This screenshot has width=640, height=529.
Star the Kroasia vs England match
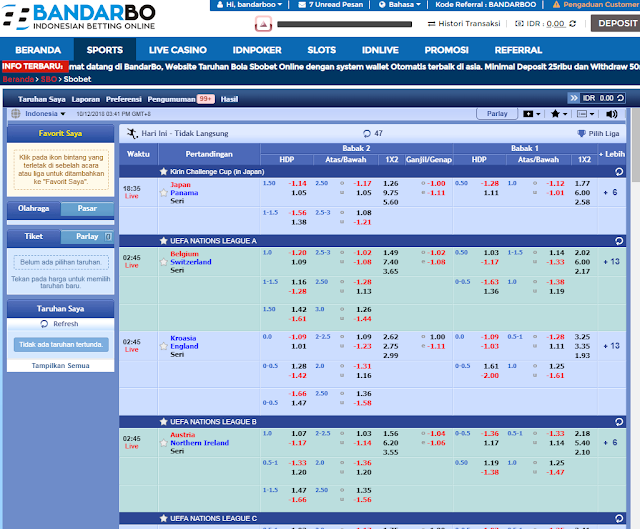[164, 346]
